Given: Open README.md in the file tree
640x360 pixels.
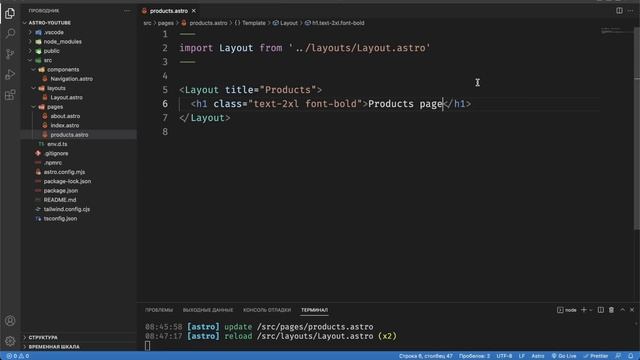Looking at the screenshot, I should click(60, 200).
